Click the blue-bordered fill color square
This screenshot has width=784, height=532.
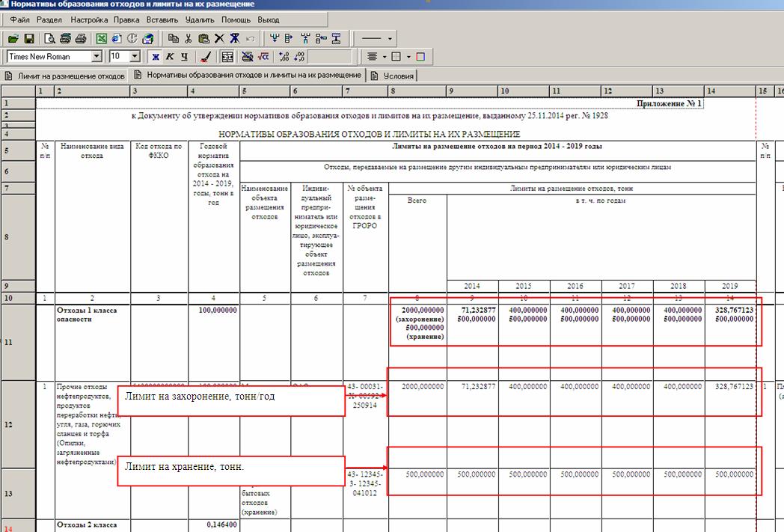420,57
